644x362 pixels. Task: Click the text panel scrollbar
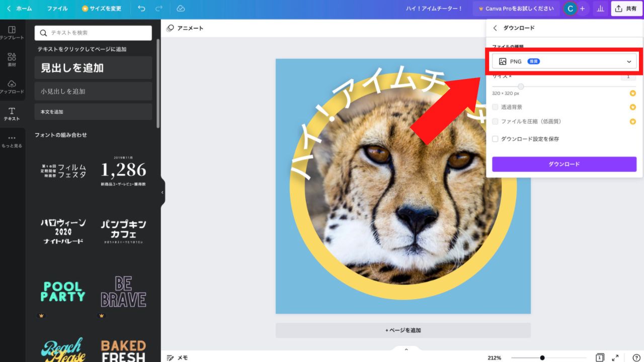158,83
